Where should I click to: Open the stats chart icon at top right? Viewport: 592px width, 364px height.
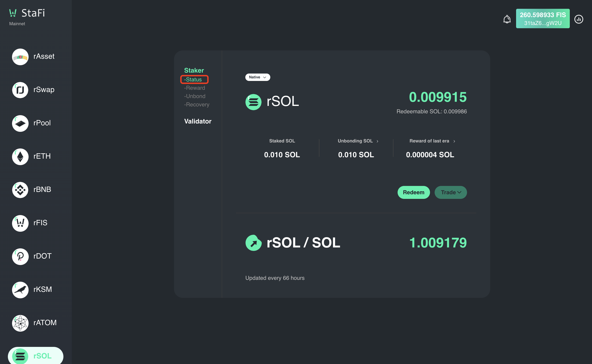coord(579,19)
